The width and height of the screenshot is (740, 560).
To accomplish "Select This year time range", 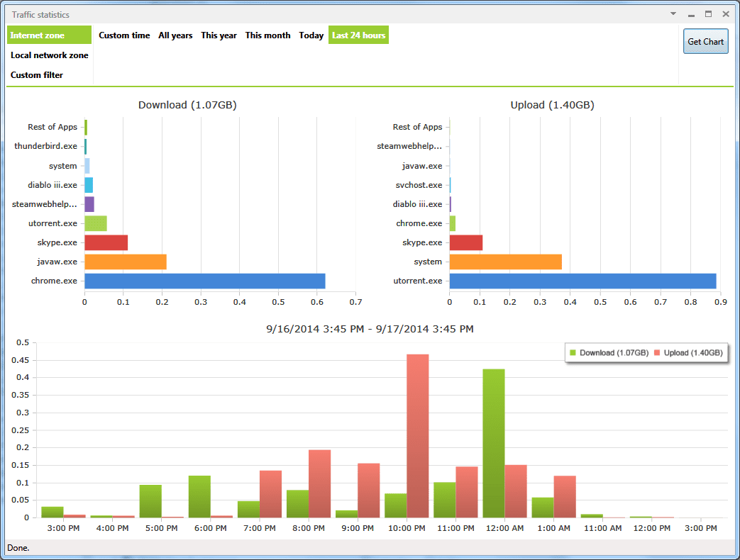I will click(219, 35).
